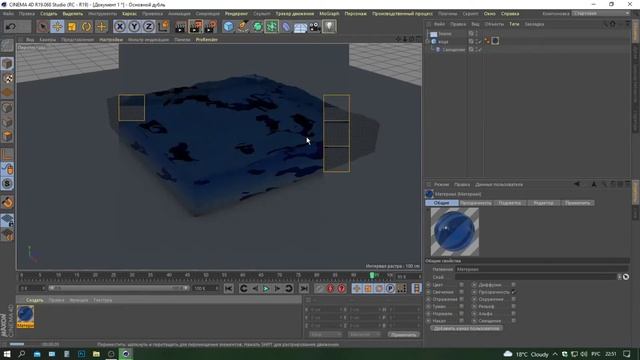Toggle the Z axis lock
This screenshot has height=360, width=640.
pyautogui.click(x=149, y=27)
